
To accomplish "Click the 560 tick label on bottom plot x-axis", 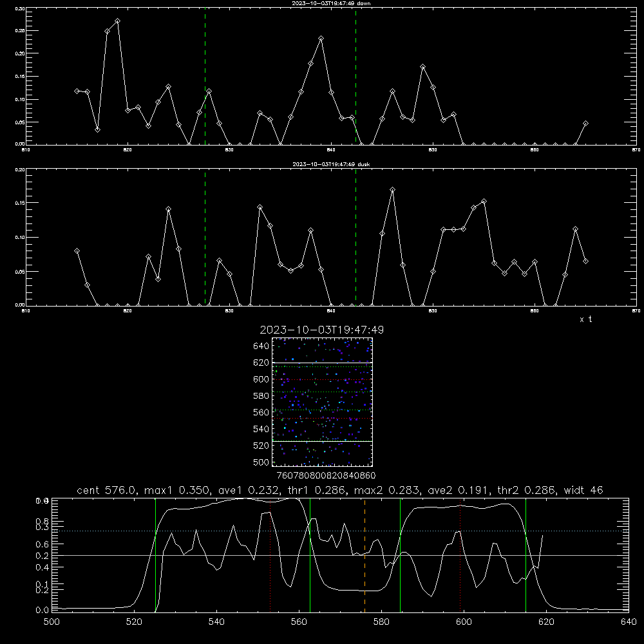I will click(x=299, y=622).
